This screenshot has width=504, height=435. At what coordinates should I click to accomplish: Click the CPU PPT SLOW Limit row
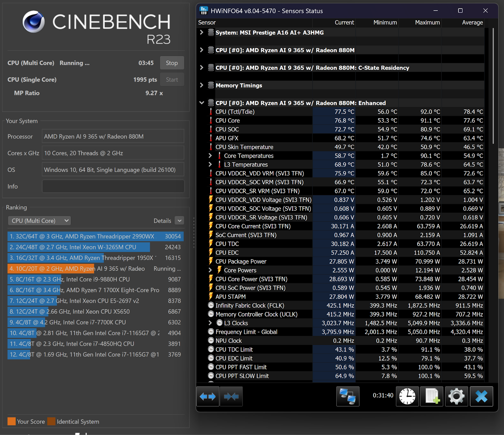click(346, 376)
